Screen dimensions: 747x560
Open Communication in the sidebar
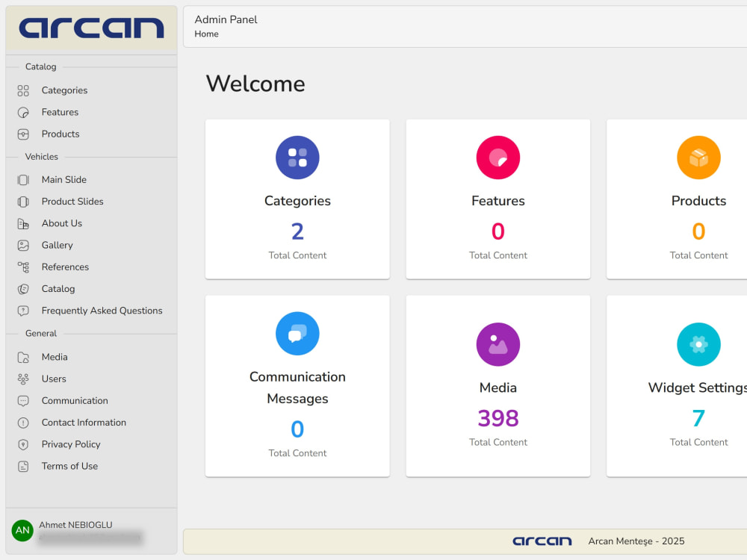pyautogui.click(x=75, y=401)
